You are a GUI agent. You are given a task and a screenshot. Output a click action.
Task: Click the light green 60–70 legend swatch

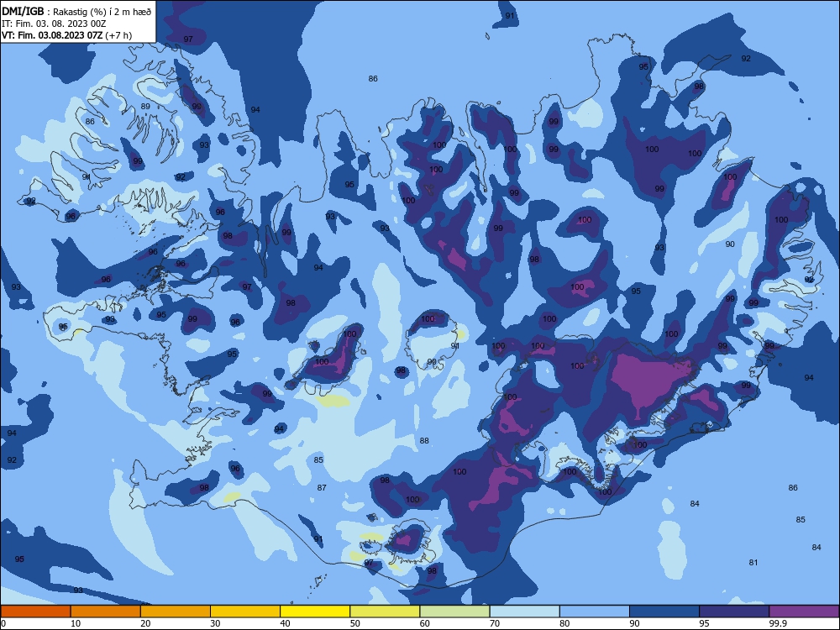[x=454, y=612]
